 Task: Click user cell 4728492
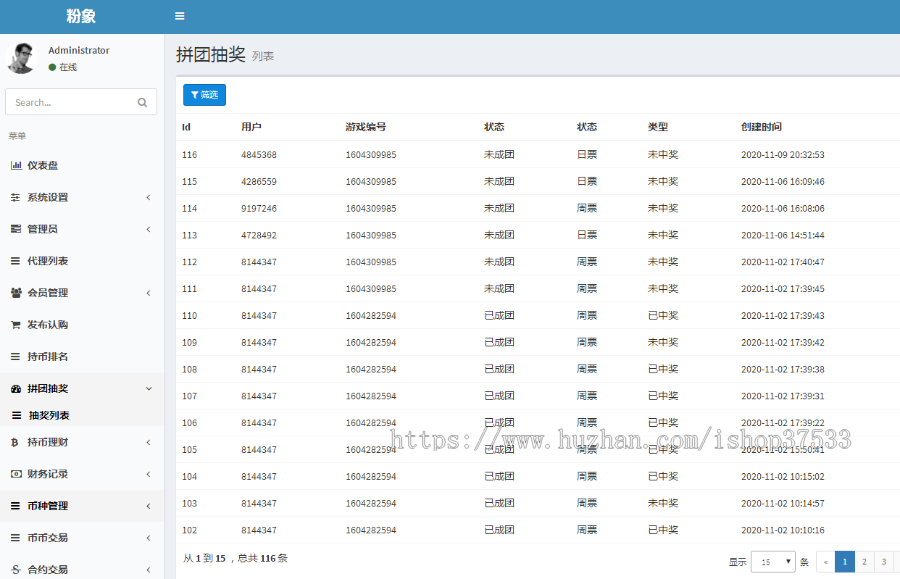[259, 235]
